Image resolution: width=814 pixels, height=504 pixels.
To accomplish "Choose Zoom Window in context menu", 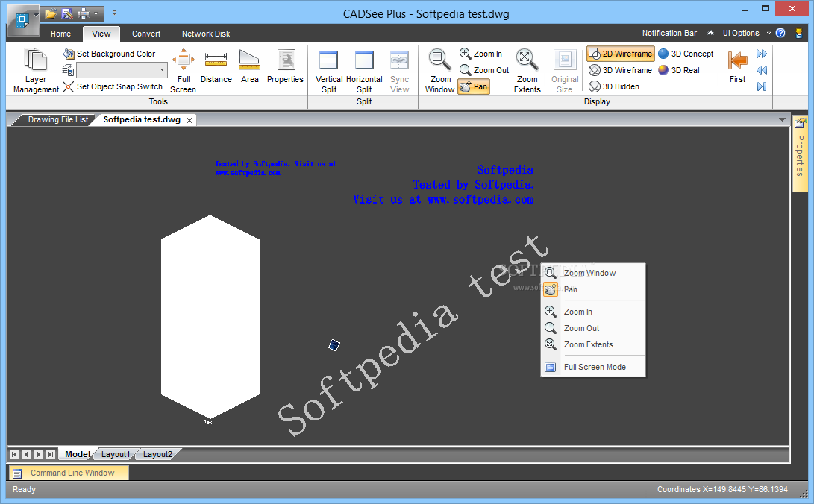I will tap(593, 273).
